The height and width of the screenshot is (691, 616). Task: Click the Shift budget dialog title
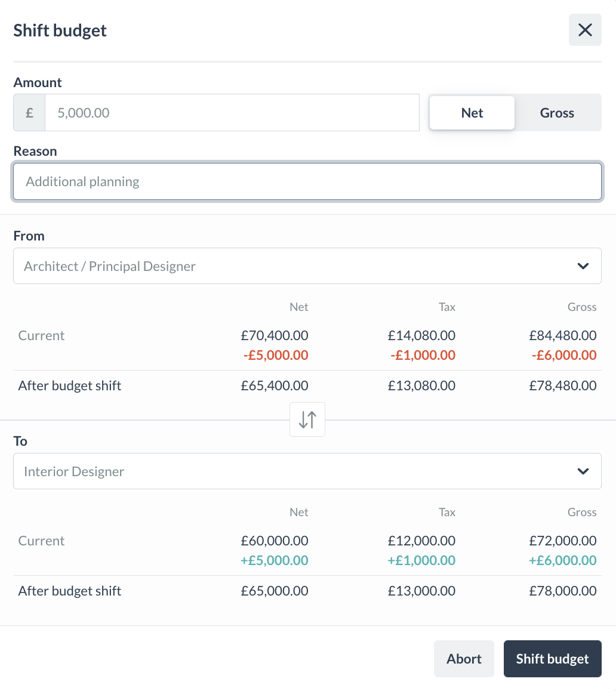tap(60, 30)
